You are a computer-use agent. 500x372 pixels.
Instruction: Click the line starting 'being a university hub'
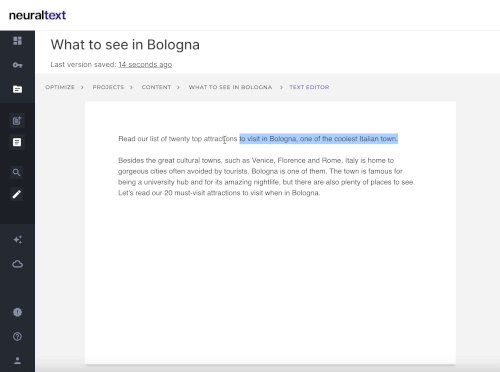[x=266, y=182]
